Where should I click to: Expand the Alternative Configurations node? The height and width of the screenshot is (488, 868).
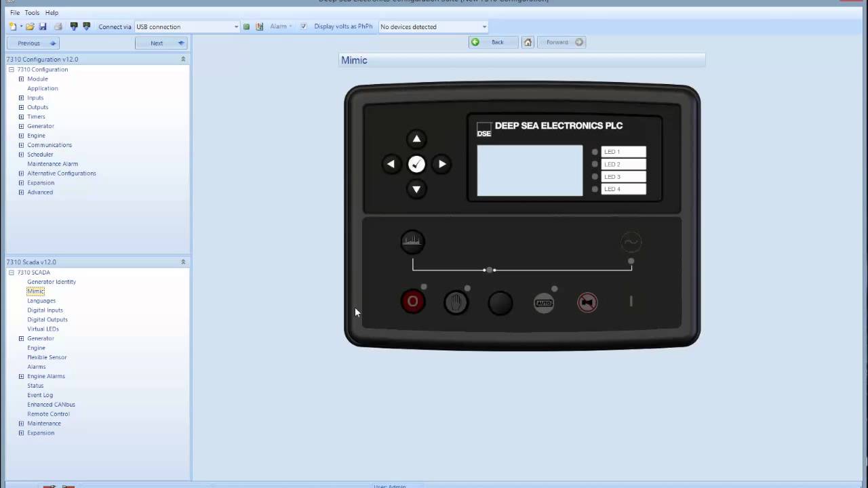(21, 174)
